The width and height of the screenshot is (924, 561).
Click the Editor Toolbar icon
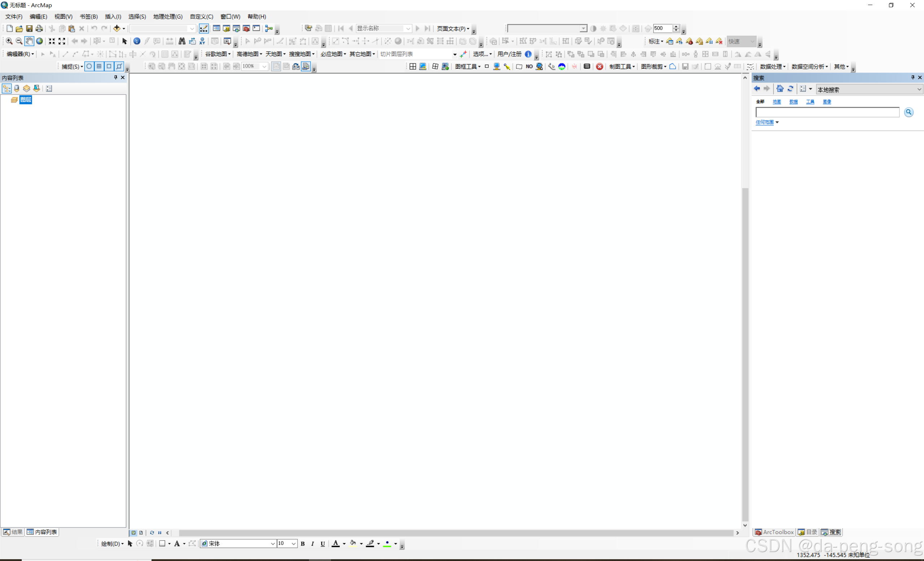[x=204, y=29]
